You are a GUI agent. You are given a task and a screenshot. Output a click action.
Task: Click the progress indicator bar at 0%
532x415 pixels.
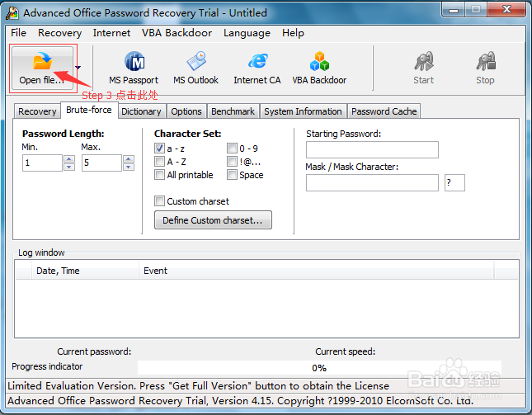[x=319, y=368]
